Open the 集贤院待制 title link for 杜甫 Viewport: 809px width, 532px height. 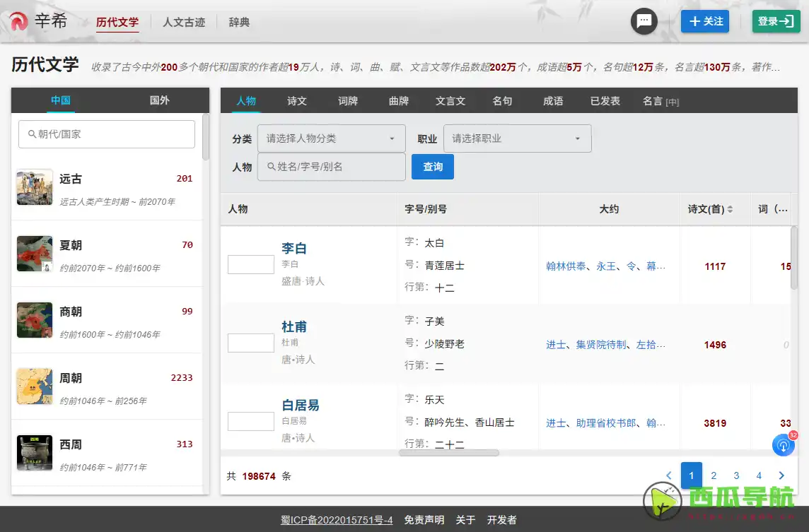(601, 345)
